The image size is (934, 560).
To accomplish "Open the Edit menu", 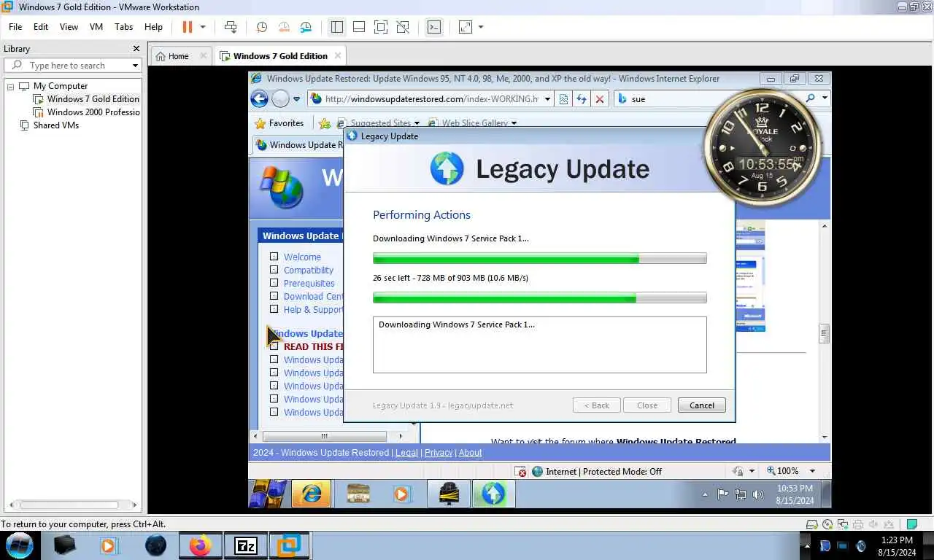I will [41, 27].
